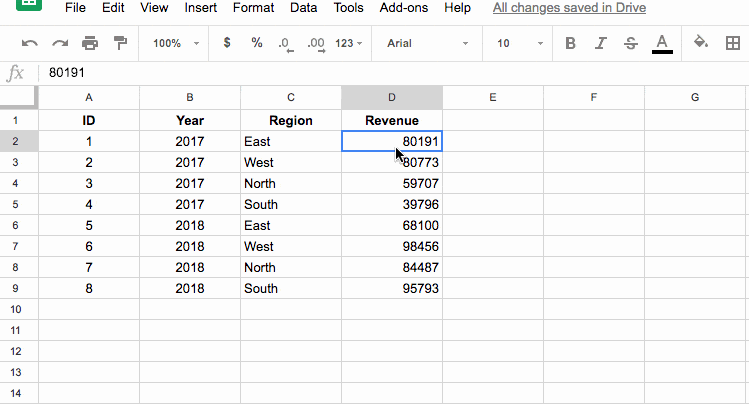
Task: Click 'South' in the 2018 row
Action: click(291, 288)
